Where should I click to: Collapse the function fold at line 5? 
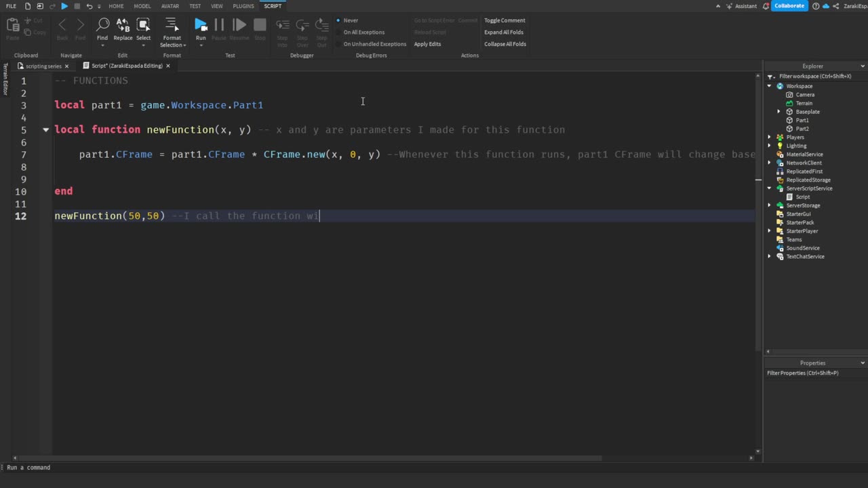pyautogui.click(x=46, y=129)
